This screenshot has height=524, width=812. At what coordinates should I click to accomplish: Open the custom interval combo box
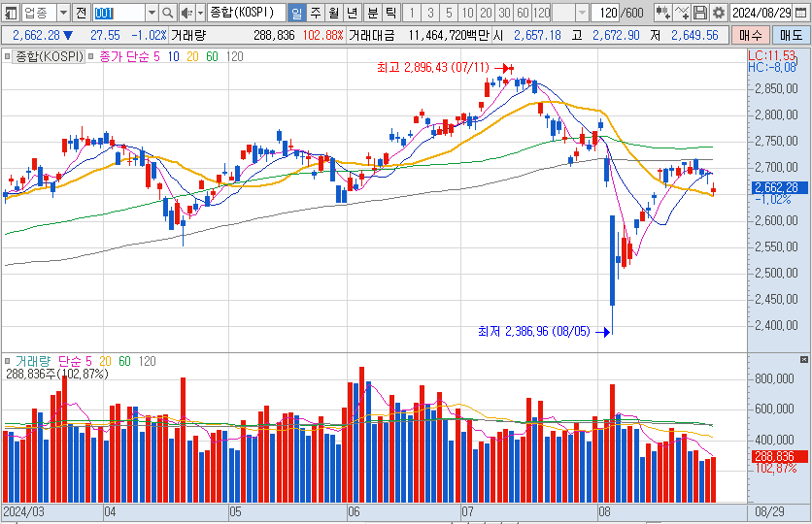tap(570, 13)
